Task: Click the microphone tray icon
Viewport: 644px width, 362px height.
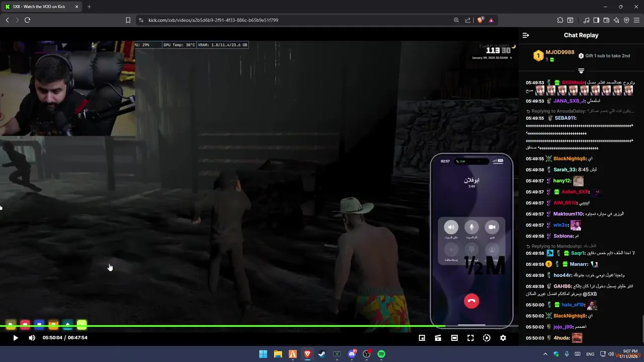Action: [567, 354]
